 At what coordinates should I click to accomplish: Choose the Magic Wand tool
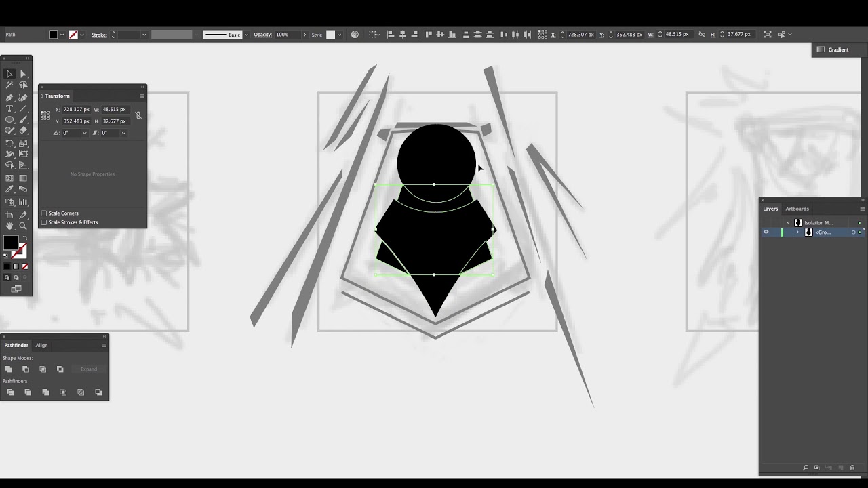[9, 85]
